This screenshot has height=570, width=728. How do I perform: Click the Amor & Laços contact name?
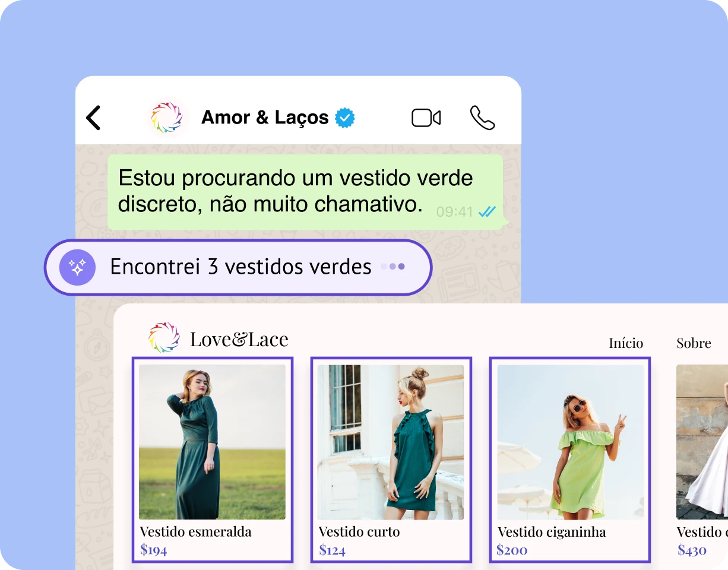(x=265, y=118)
